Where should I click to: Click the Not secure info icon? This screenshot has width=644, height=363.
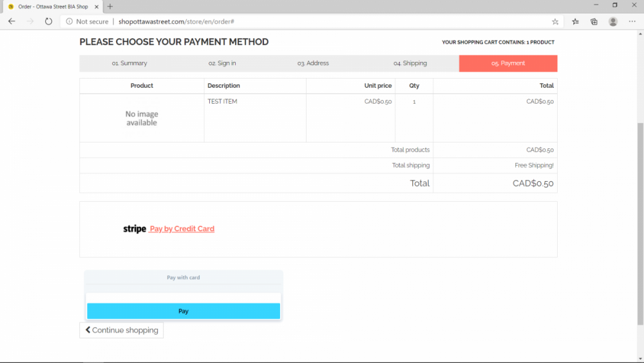(x=70, y=21)
